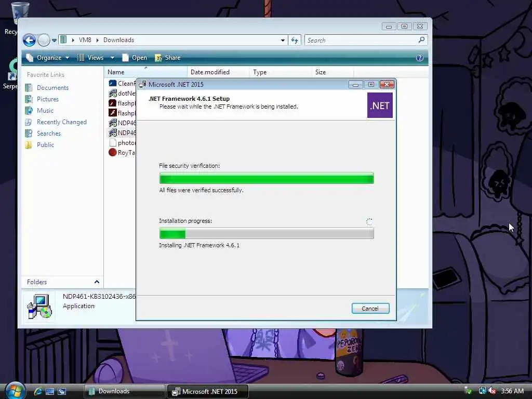
Task: Click the Open toolbar command
Action: (x=135, y=58)
